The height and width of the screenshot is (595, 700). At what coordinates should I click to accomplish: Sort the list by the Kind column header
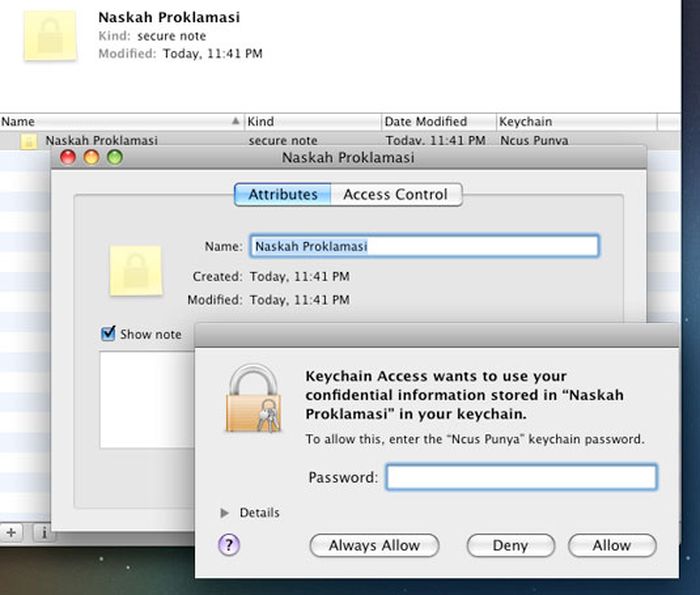(x=312, y=121)
